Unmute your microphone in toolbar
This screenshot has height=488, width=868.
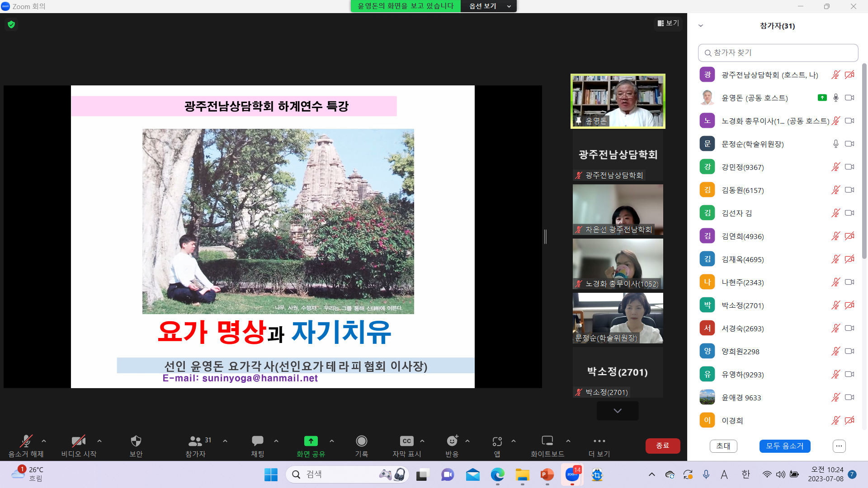pyautogui.click(x=26, y=441)
